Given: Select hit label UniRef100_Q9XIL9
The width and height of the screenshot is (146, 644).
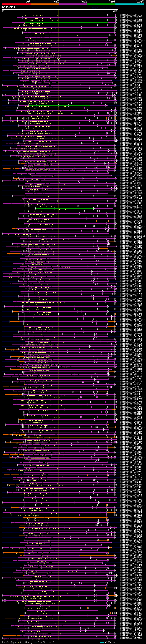Looking at the screenshot, I should 131,65.
